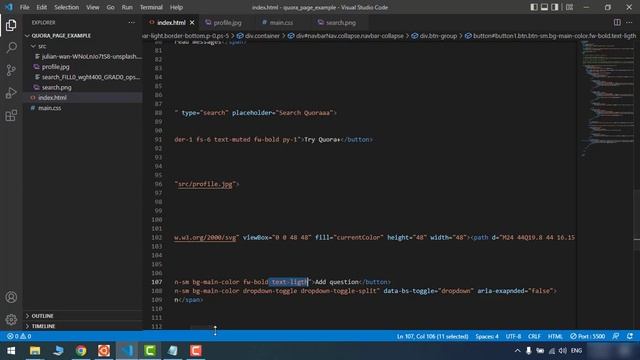Viewport: 640px width, 360px height.
Task: Open the View menu
Action: tap(93, 7)
